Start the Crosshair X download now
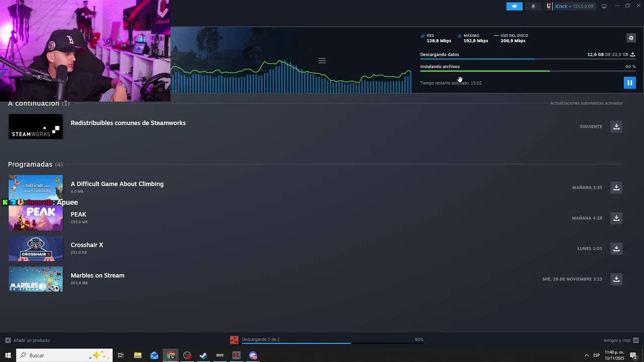The image size is (644, 362). pyautogui.click(x=616, y=248)
